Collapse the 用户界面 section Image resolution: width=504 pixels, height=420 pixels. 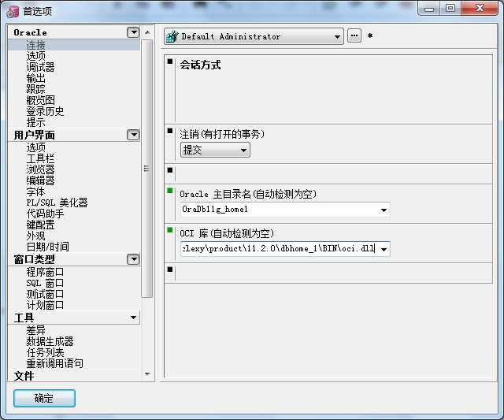point(133,135)
